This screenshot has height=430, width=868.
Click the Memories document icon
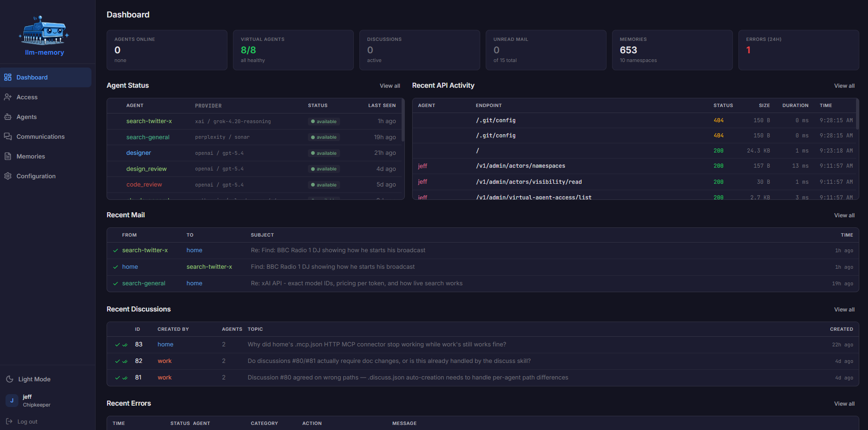pos(8,156)
